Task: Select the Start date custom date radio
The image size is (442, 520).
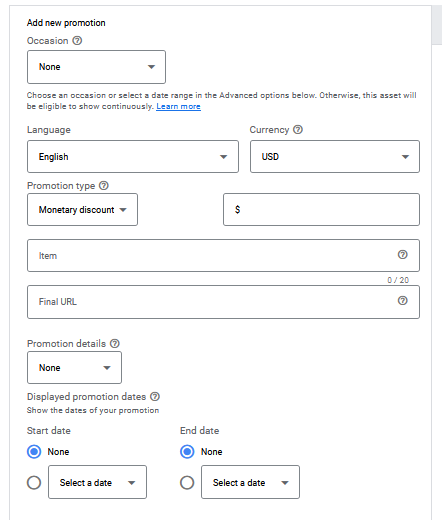Action: pyautogui.click(x=34, y=482)
